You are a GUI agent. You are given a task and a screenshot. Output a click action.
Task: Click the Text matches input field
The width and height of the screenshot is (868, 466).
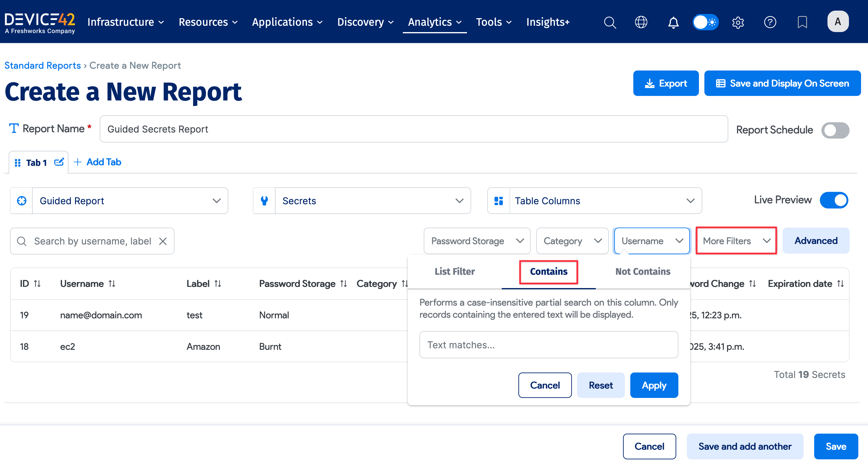[548, 345]
